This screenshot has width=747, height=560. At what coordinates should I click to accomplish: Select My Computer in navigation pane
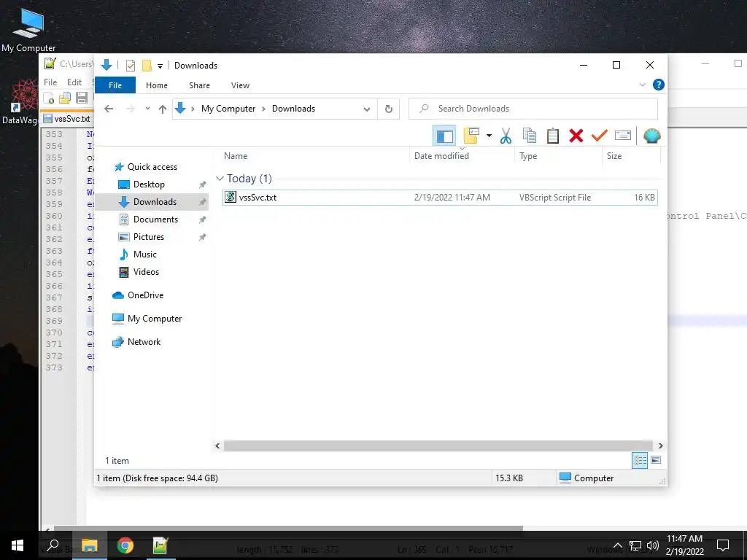(155, 319)
